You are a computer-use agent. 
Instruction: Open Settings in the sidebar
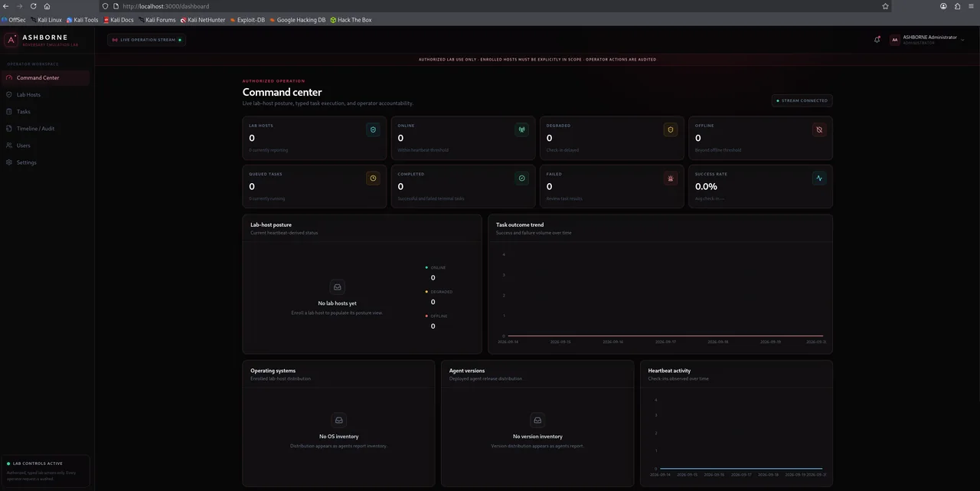46,162
